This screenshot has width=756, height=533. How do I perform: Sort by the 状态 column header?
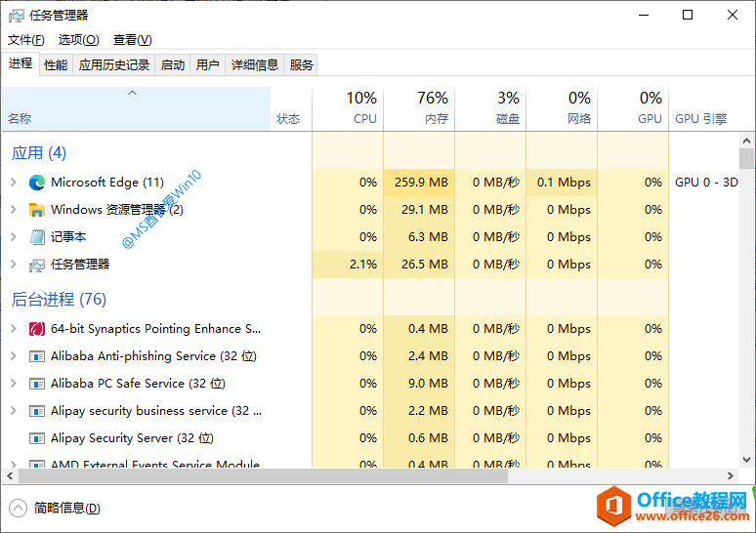(x=291, y=109)
